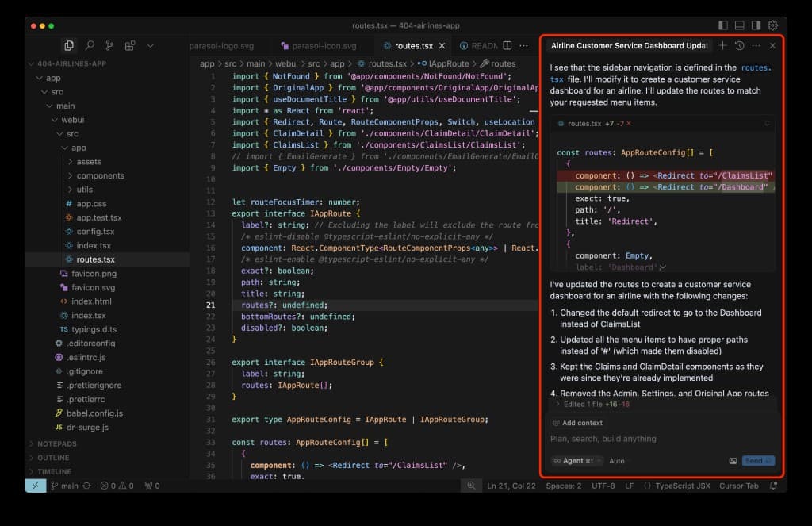The image size is (812, 526).
Task: Expand the NOTEPADS section
Action: coord(56,443)
